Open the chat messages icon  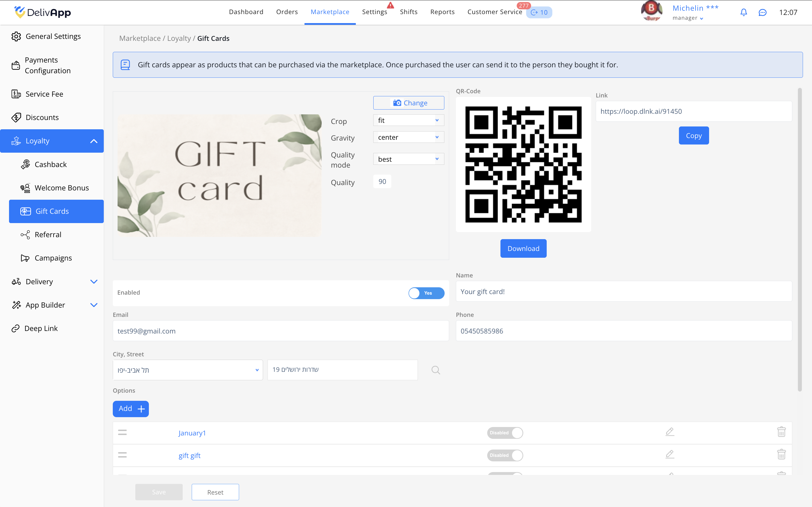tap(762, 12)
